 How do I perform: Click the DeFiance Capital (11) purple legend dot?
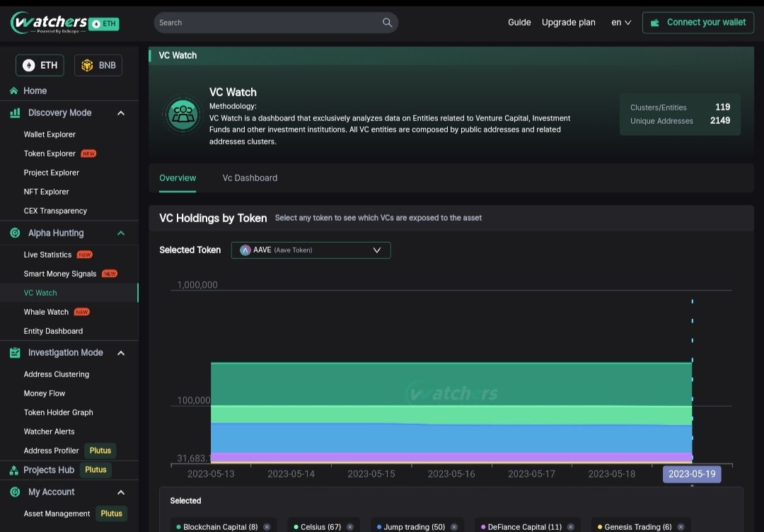pos(483,526)
